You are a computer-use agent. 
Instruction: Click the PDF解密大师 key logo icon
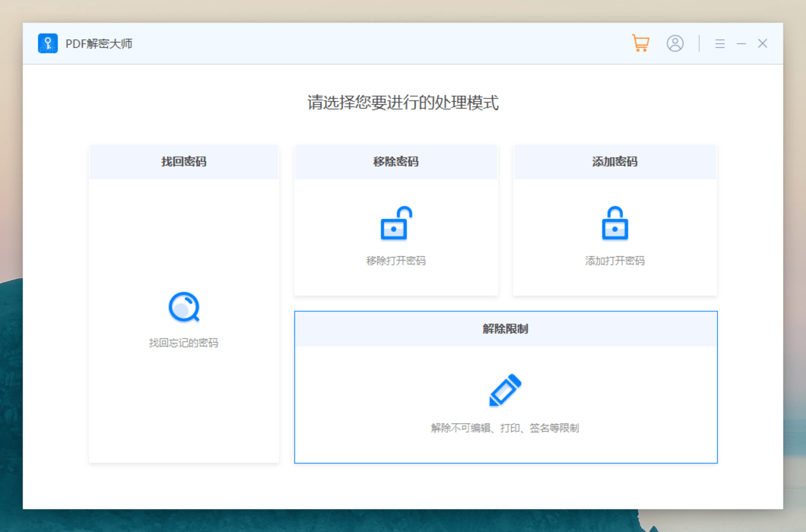(48, 44)
